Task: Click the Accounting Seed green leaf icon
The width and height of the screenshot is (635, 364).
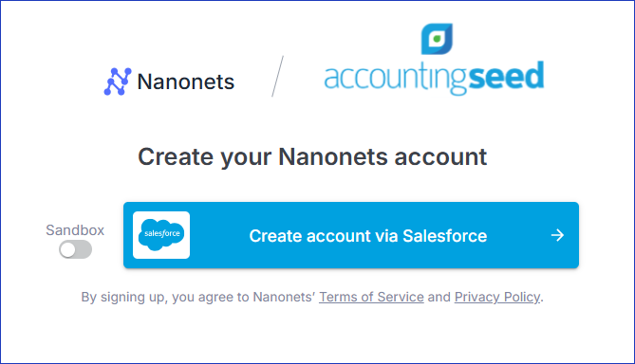Action: pyautogui.click(x=437, y=39)
